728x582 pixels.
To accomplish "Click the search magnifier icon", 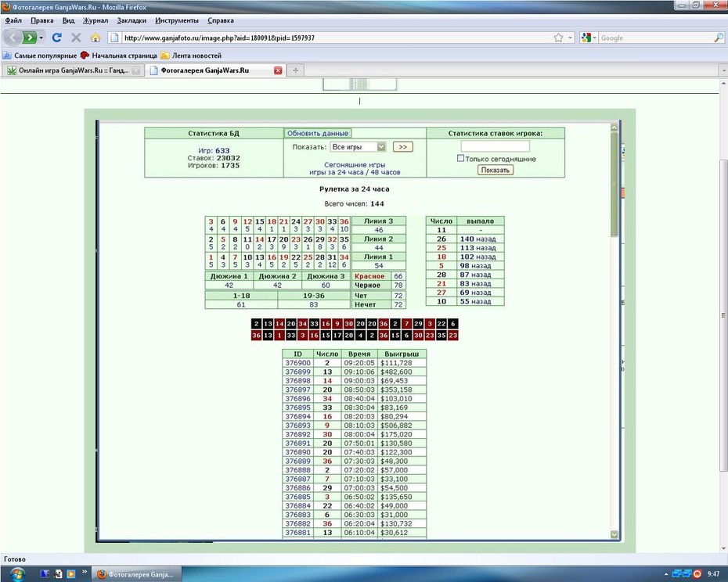I will [x=719, y=38].
